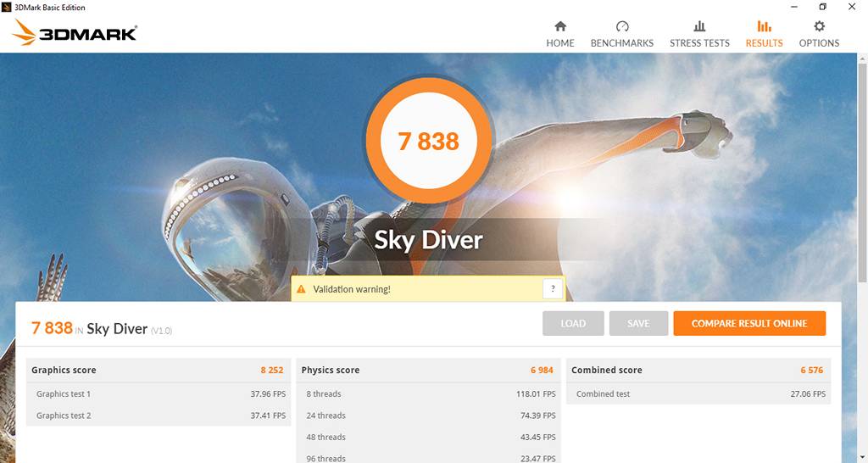Click the scrollbar down arrow

tap(862, 456)
